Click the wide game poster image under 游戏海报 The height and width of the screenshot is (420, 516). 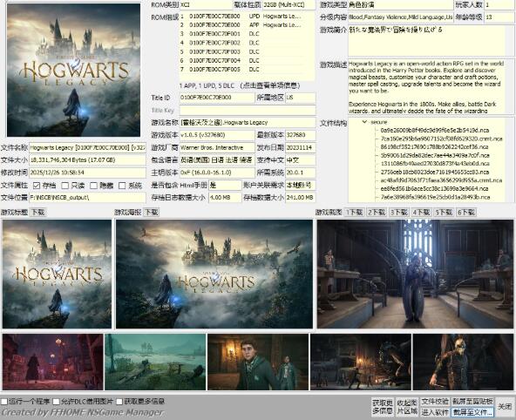(214, 274)
